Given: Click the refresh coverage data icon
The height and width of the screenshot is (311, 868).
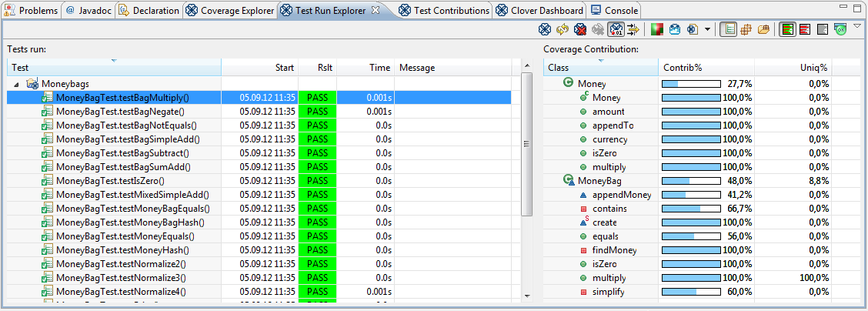Looking at the screenshot, I should [x=563, y=30].
